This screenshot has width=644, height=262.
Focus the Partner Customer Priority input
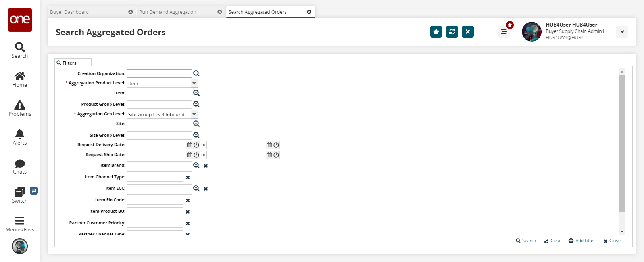pos(155,223)
